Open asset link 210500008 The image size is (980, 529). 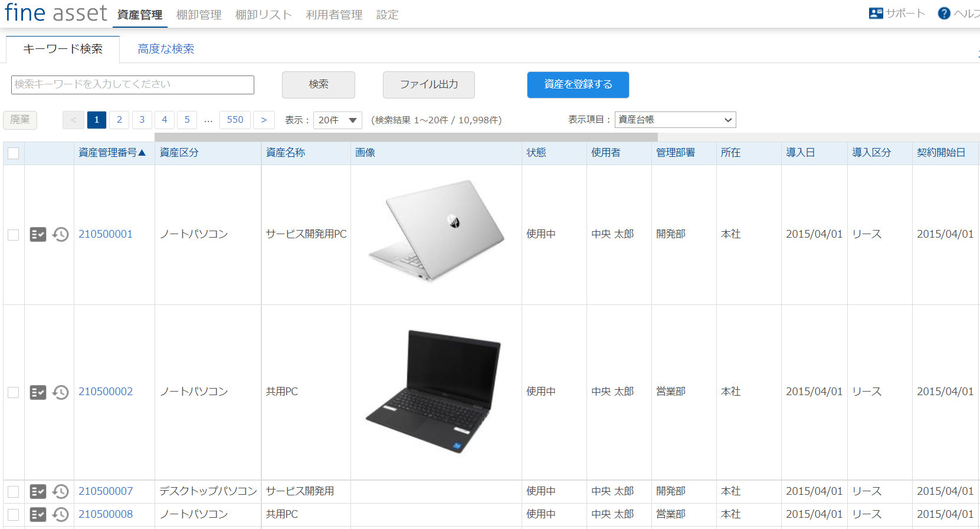coord(106,514)
